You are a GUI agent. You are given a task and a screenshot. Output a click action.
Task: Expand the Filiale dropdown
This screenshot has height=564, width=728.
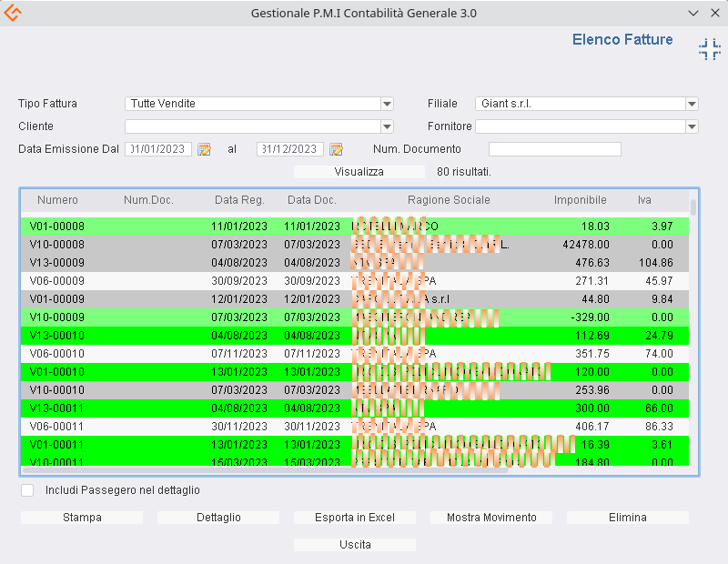[x=692, y=104]
